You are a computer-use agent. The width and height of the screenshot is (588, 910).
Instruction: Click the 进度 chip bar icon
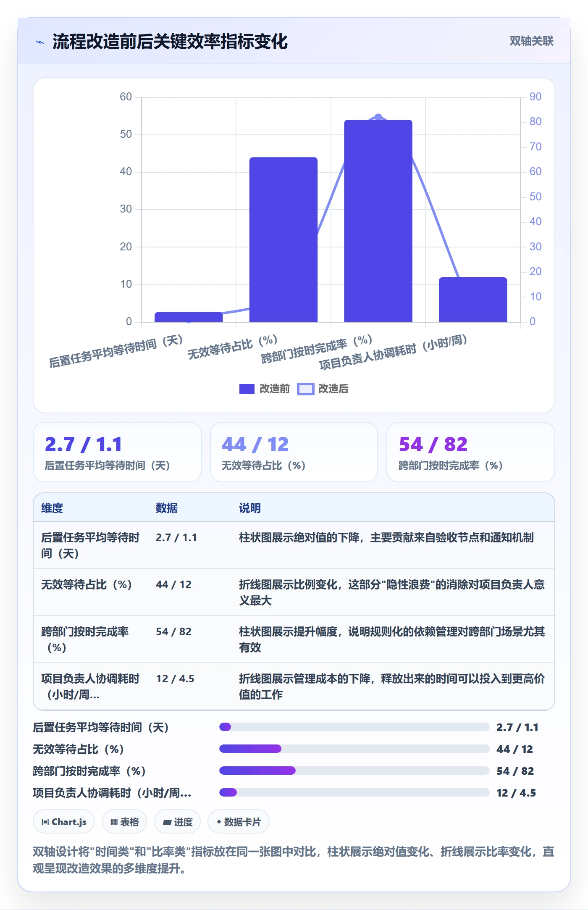click(x=167, y=823)
